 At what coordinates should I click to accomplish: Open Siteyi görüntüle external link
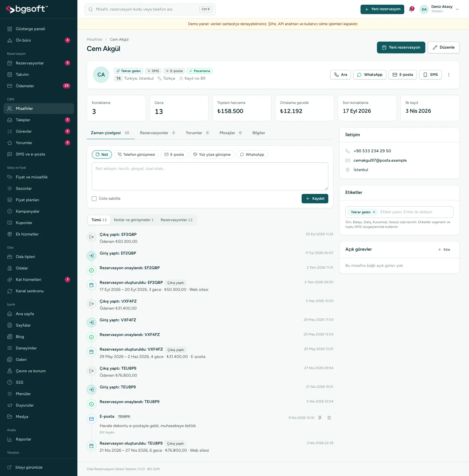pos(39,467)
